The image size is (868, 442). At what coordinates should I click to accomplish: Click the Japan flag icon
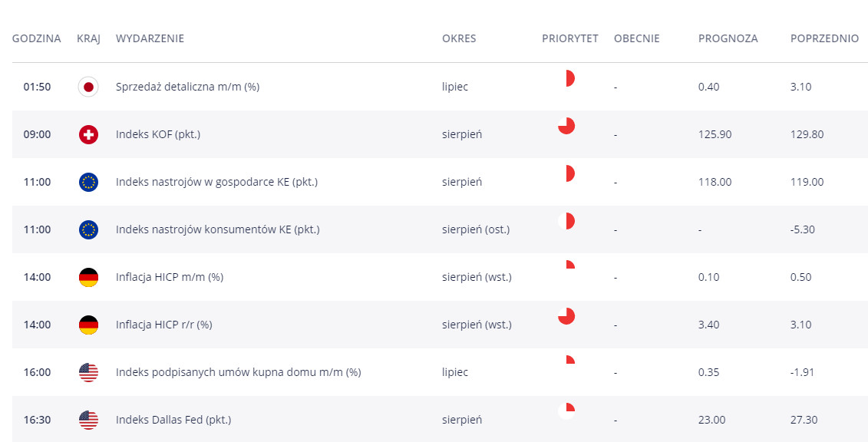pyautogui.click(x=88, y=87)
